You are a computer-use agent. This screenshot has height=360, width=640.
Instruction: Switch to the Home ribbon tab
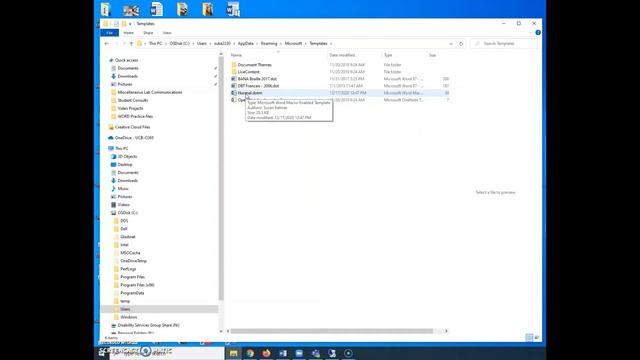[x=129, y=33]
